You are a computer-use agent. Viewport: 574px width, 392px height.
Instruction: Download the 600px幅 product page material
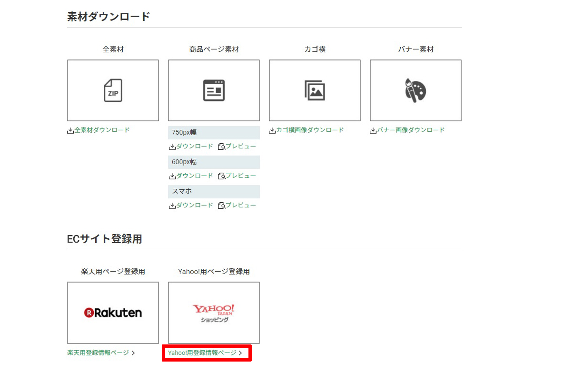coord(191,176)
